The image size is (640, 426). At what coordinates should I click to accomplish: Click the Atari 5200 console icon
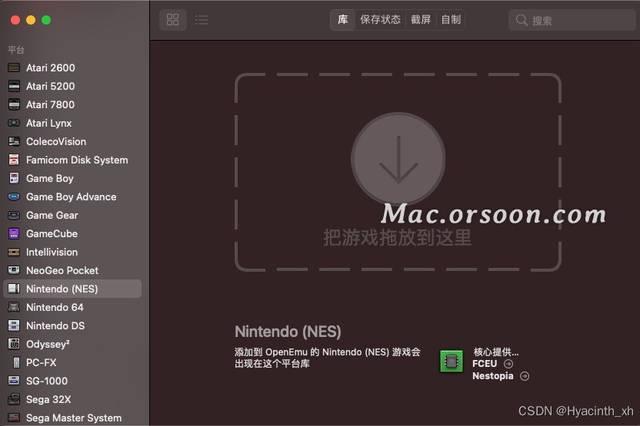click(14, 86)
